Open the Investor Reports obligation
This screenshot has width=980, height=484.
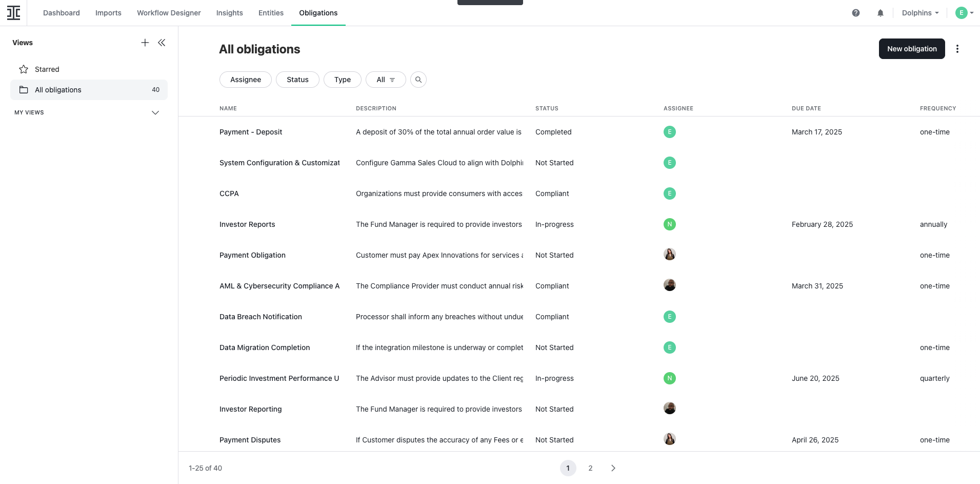click(x=247, y=224)
